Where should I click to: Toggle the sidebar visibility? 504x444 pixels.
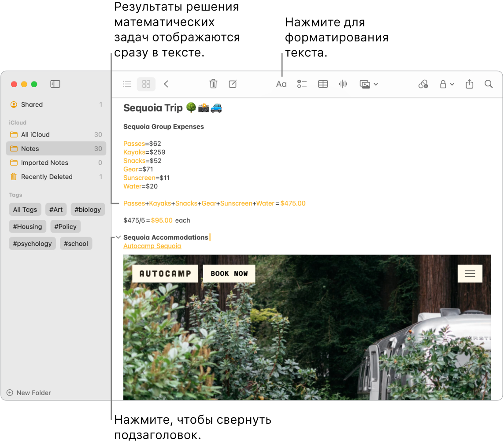(x=55, y=84)
